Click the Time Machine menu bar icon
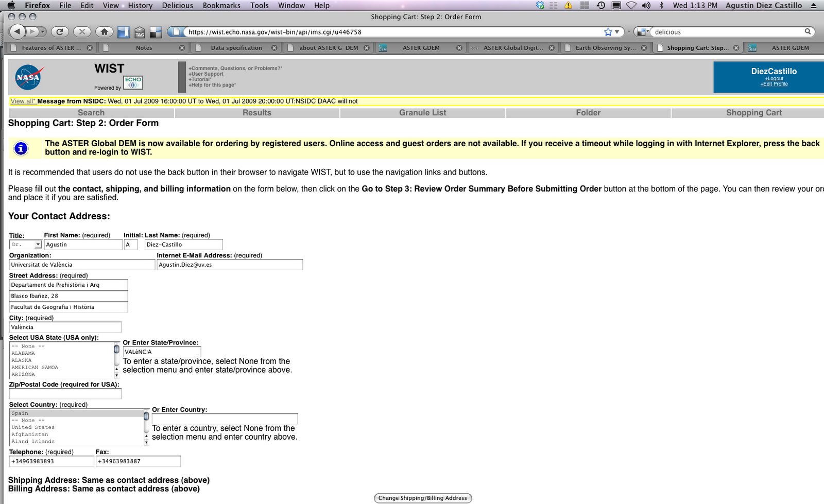This screenshot has width=824, height=504. point(600,5)
